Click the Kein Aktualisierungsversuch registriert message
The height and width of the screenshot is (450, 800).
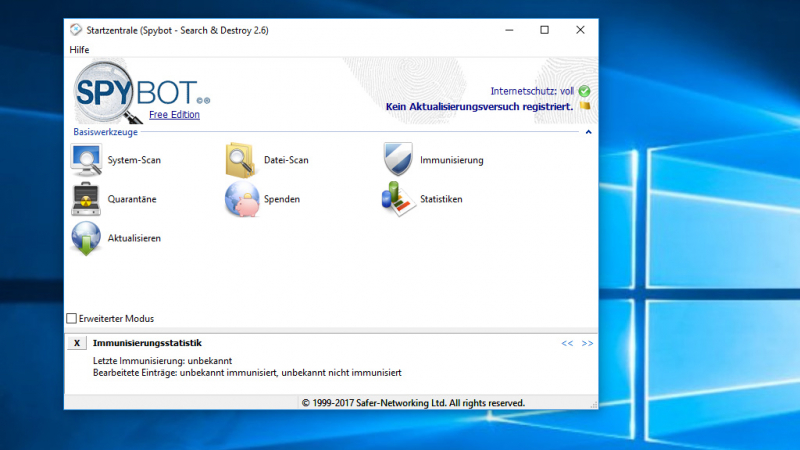coord(479,106)
